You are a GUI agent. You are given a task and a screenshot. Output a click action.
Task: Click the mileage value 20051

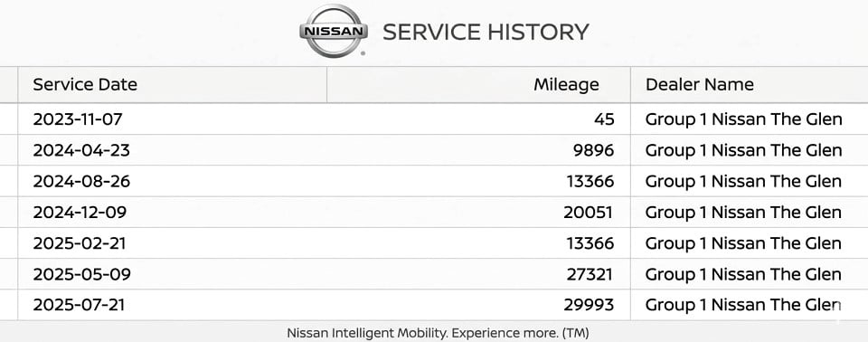click(589, 213)
